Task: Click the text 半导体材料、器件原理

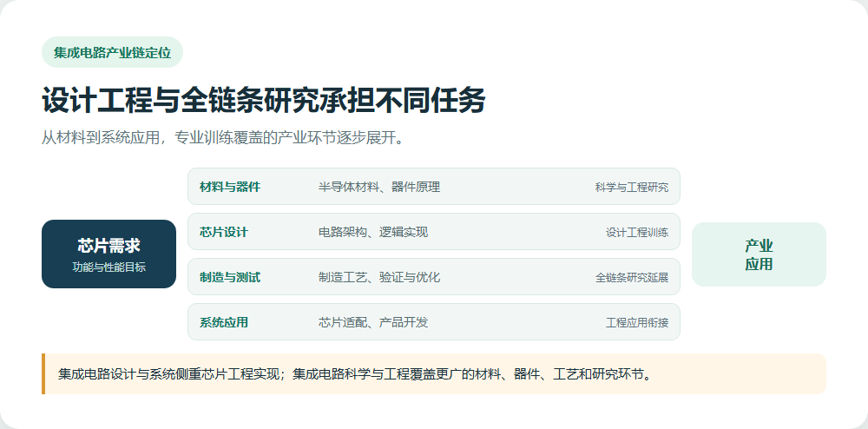Action: pos(379,187)
